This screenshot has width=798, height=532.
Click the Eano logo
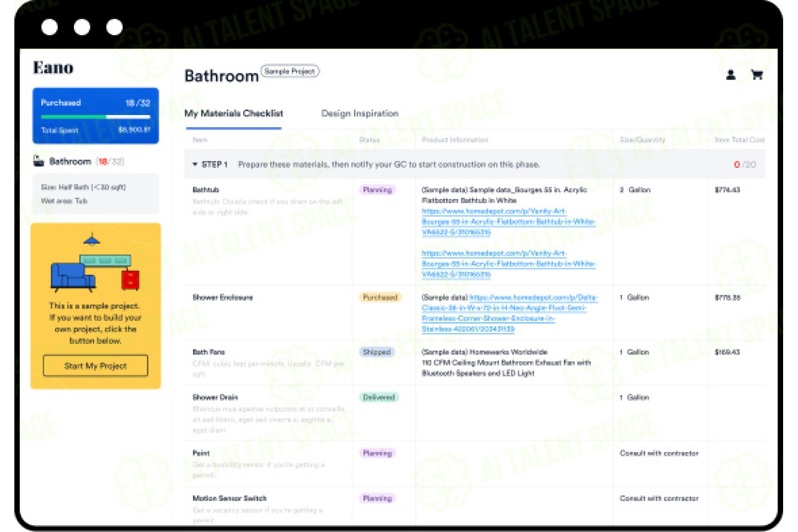[x=53, y=68]
